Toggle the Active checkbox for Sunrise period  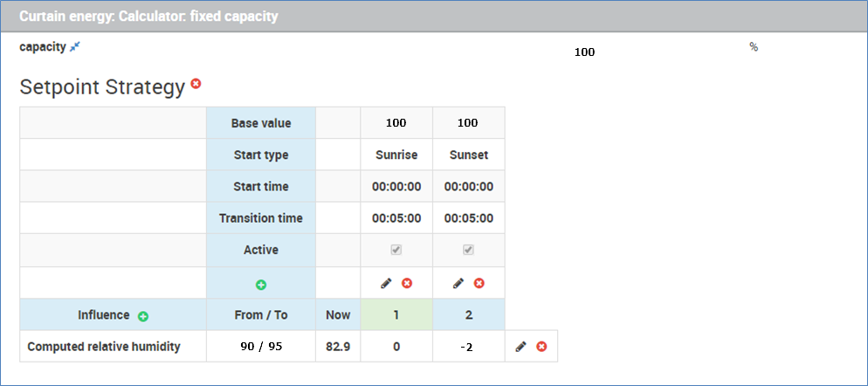click(396, 250)
